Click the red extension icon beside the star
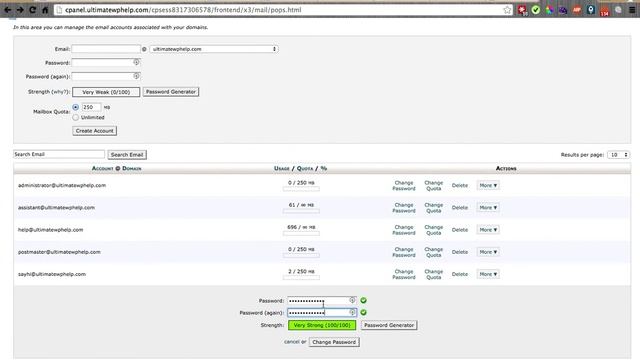 tap(522, 10)
